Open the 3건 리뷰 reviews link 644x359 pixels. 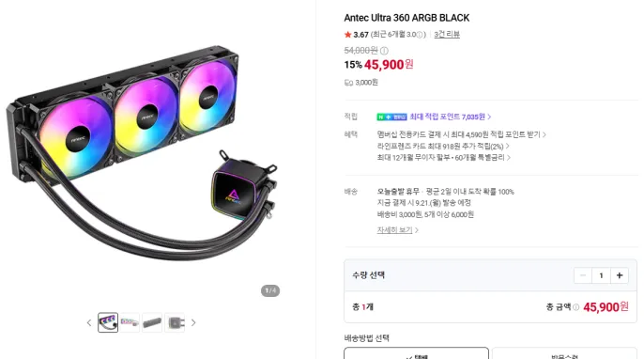tap(447, 35)
